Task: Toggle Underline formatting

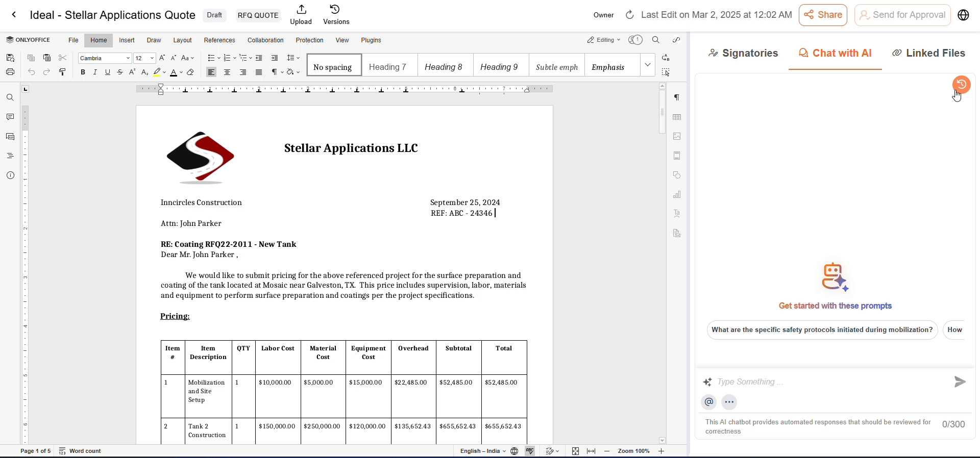Action: pos(108,72)
